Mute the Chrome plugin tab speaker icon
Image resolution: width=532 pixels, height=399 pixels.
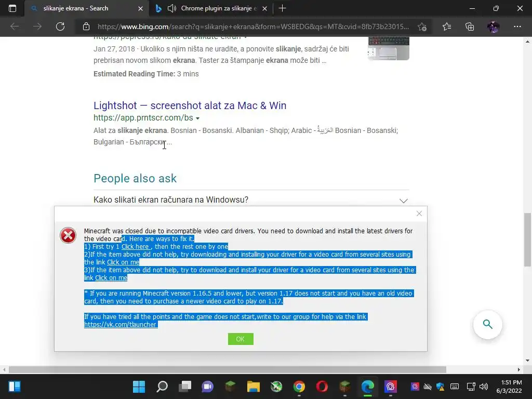click(171, 8)
